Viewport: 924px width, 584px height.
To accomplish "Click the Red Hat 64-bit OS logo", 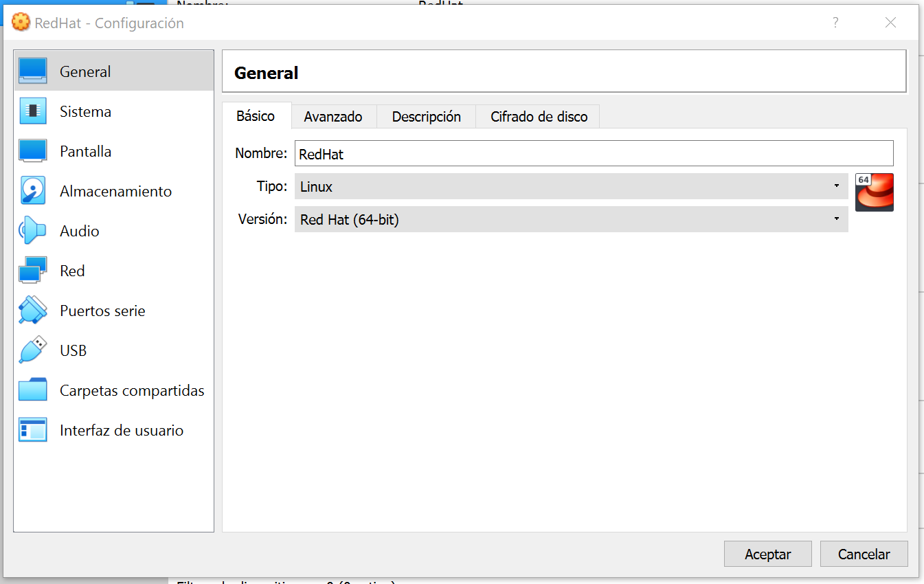I will coord(875,192).
